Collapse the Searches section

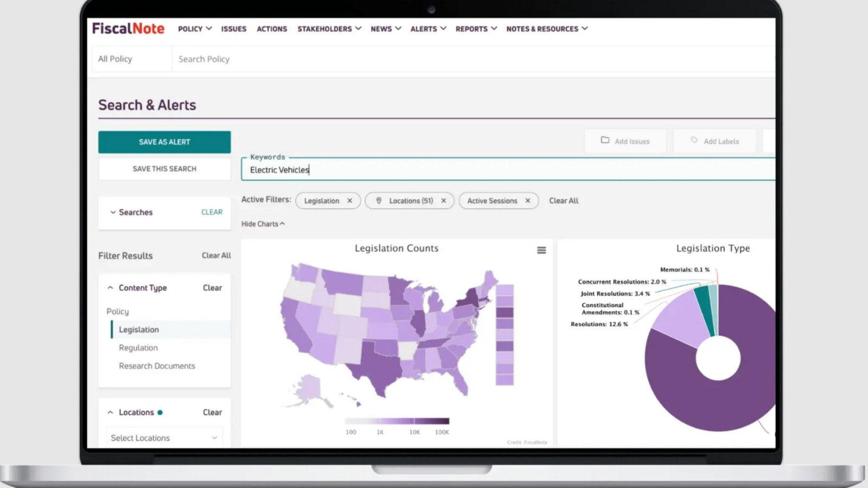point(113,212)
